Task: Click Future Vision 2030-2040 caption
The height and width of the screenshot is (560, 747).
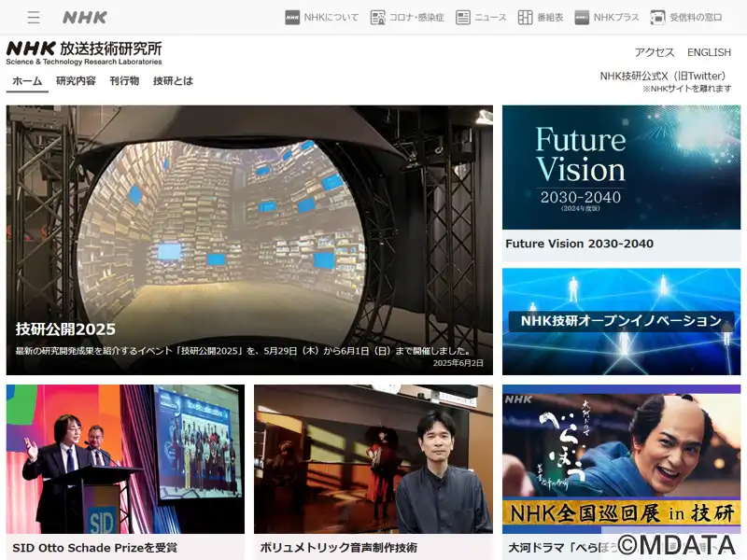Action: [579, 244]
